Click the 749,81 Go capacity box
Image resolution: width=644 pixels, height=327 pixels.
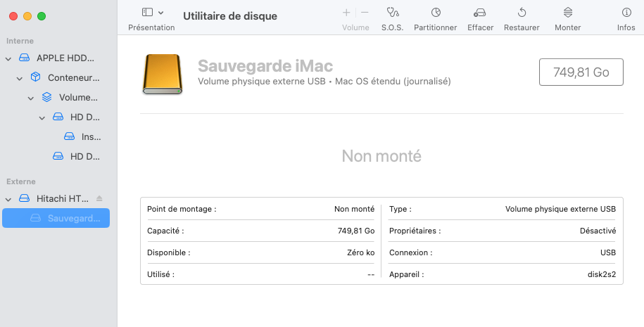581,72
